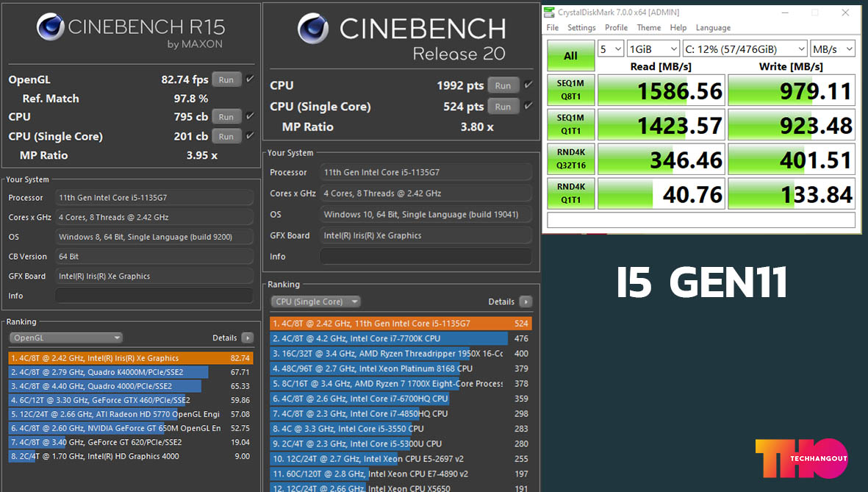Open Details arrow in Cinebench R15 ranking
This screenshot has height=492, width=868.
click(x=248, y=338)
